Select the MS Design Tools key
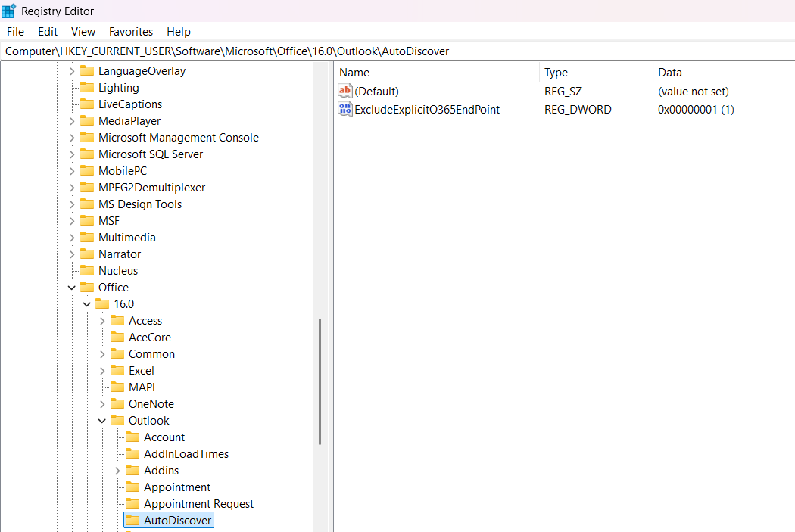This screenshot has width=795, height=532. (140, 204)
